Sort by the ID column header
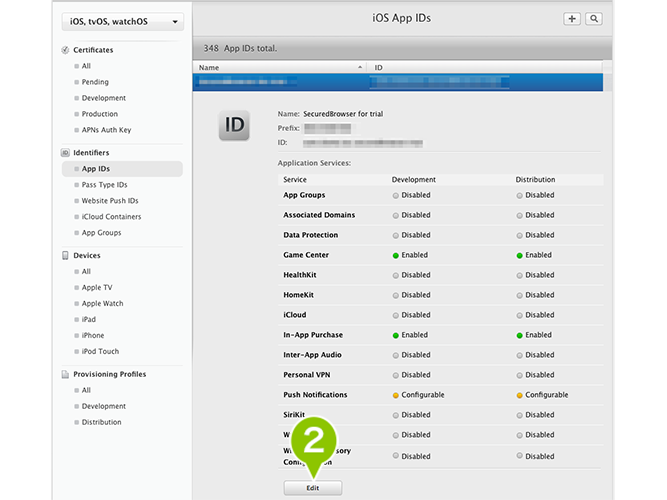 pyautogui.click(x=485, y=67)
